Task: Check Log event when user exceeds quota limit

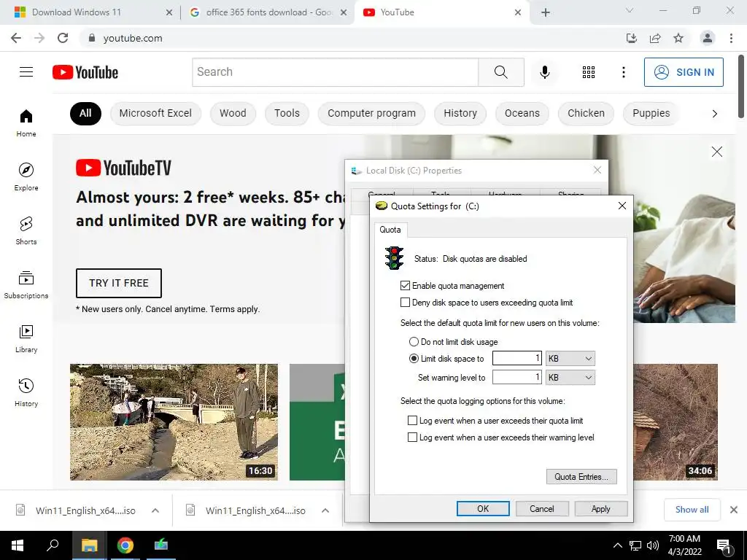Action: tap(413, 421)
